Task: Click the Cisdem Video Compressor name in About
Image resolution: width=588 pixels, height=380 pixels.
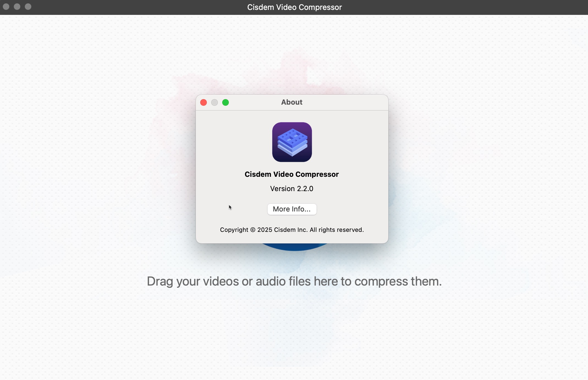Action: pos(292,174)
